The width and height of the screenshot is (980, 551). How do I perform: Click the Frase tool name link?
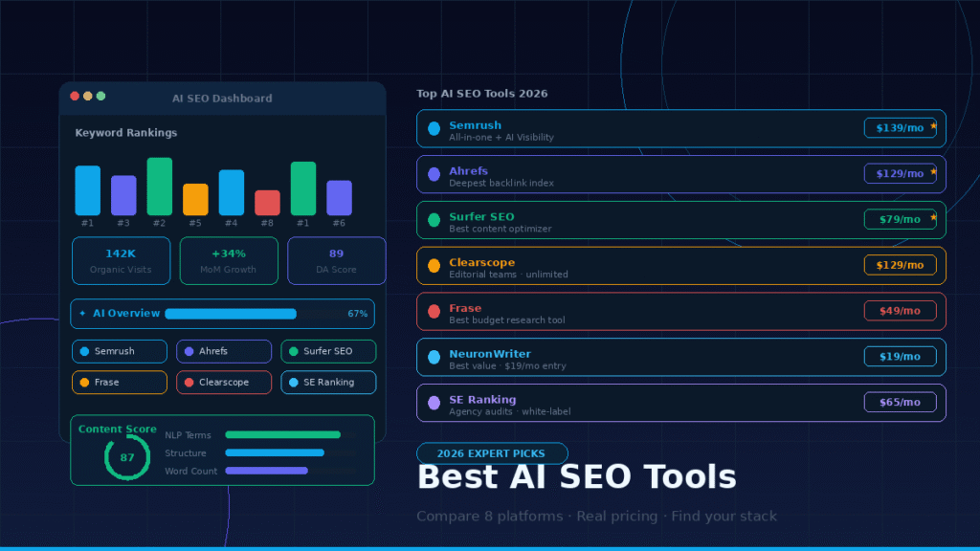(x=465, y=308)
